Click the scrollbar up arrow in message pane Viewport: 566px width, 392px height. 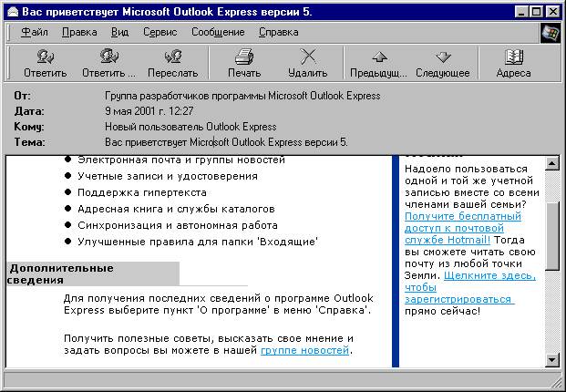(x=552, y=163)
